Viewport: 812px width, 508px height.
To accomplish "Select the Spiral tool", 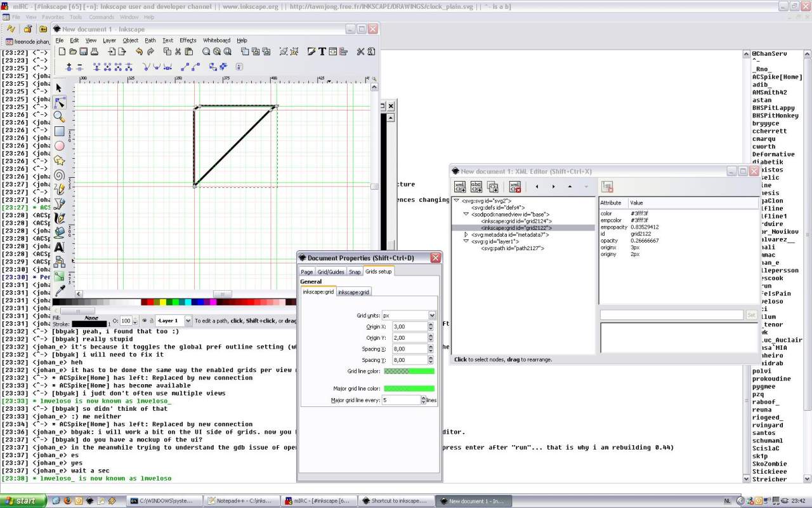I will [59, 175].
